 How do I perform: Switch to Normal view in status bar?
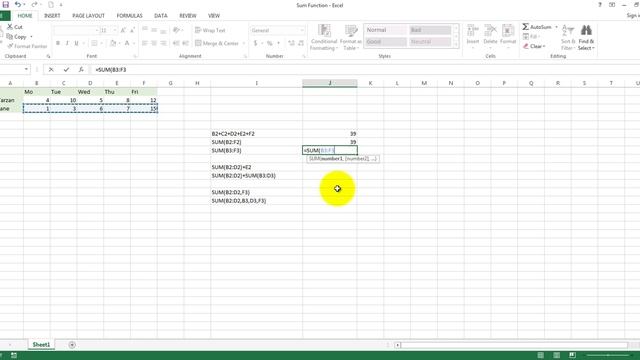point(540,356)
